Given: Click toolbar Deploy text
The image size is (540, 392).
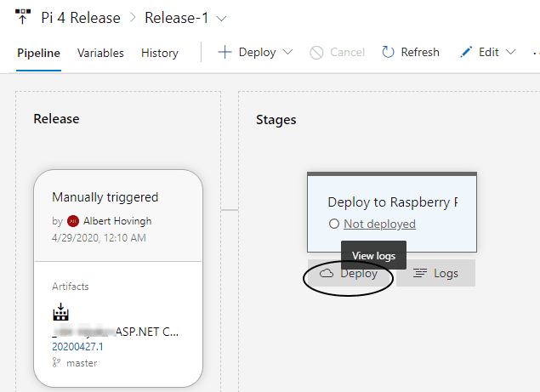Looking at the screenshot, I should pyautogui.click(x=258, y=53).
